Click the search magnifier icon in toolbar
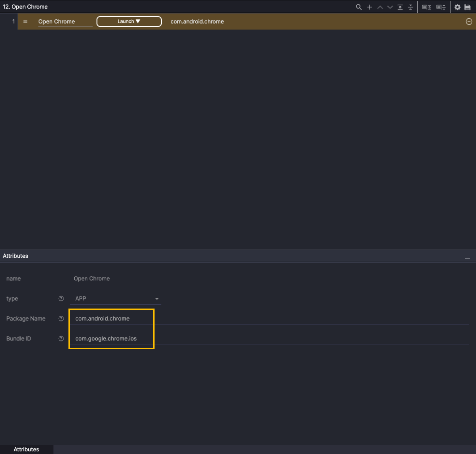The width and height of the screenshot is (476, 454). coord(359,7)
